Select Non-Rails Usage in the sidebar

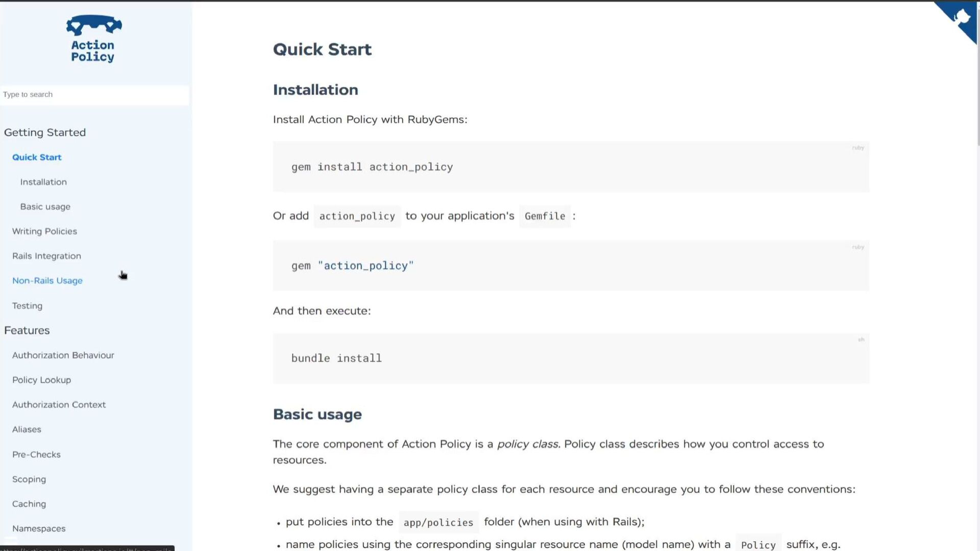click(x=47, y=281)
